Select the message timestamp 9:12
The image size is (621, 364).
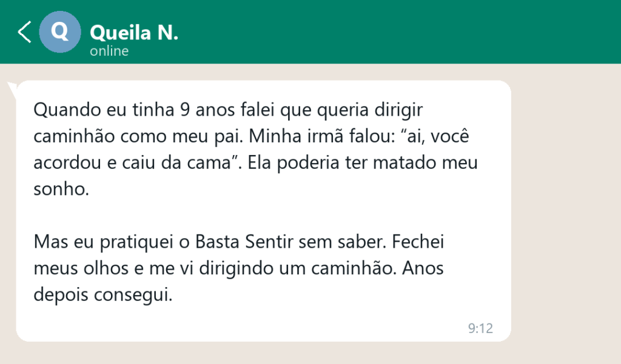pos(480,328)
